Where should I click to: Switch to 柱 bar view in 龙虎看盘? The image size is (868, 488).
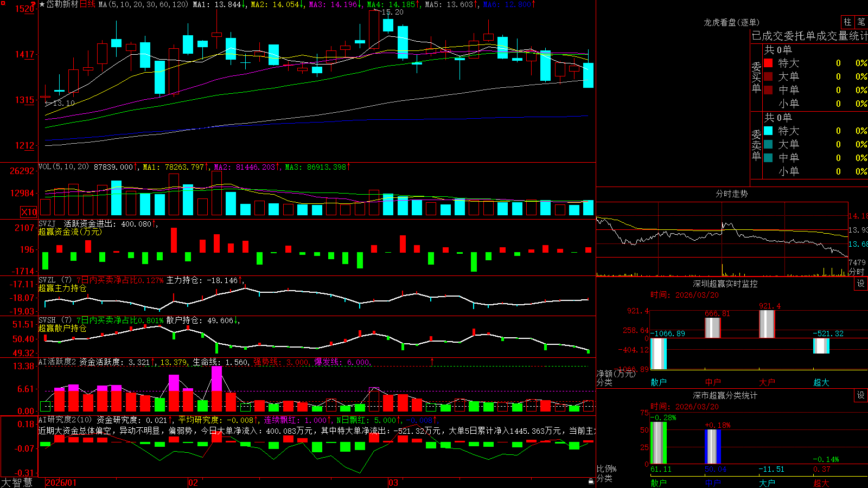847,22
